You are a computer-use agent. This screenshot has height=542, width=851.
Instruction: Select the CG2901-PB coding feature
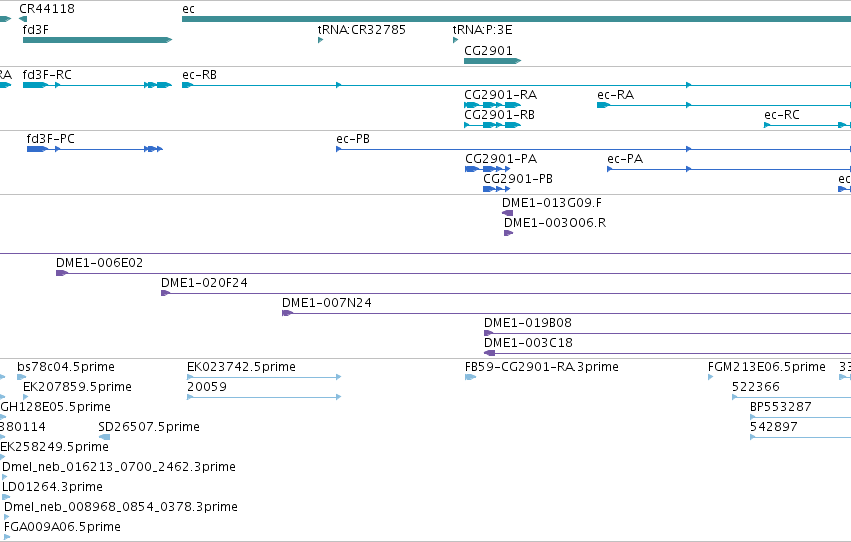click(x=496, y=189)
